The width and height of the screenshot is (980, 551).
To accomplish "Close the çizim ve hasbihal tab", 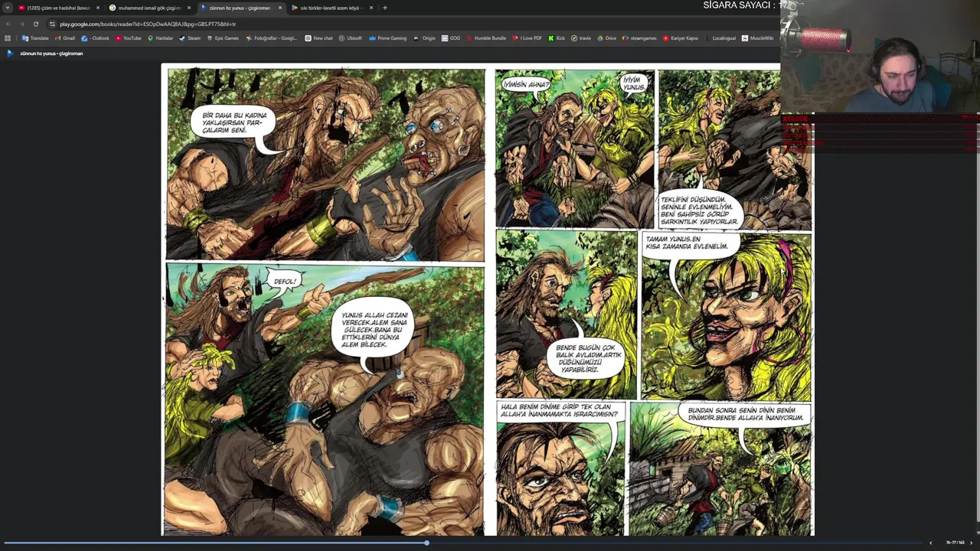I will click(x=98, y=8).
